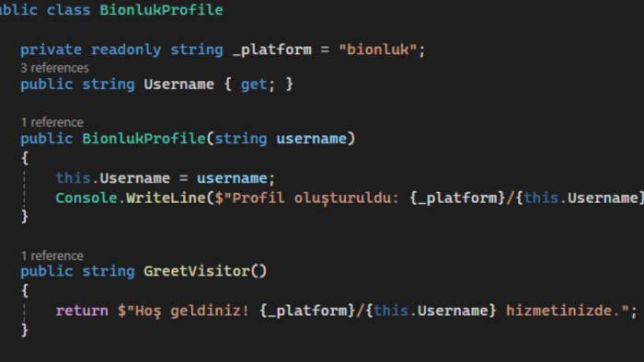Click the _platform field declaration
Image resolution: width=644 pixels, height=362 pixels.
pos(272,50)
